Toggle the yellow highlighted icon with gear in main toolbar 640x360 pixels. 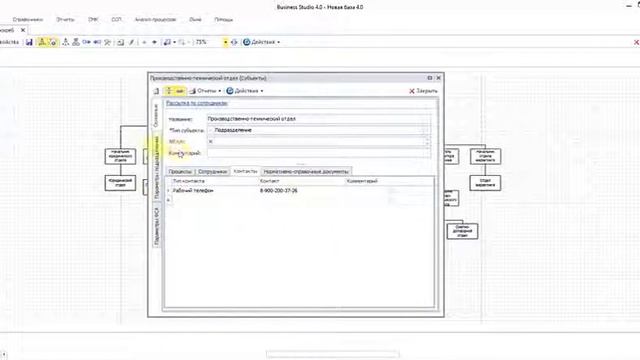52,42
